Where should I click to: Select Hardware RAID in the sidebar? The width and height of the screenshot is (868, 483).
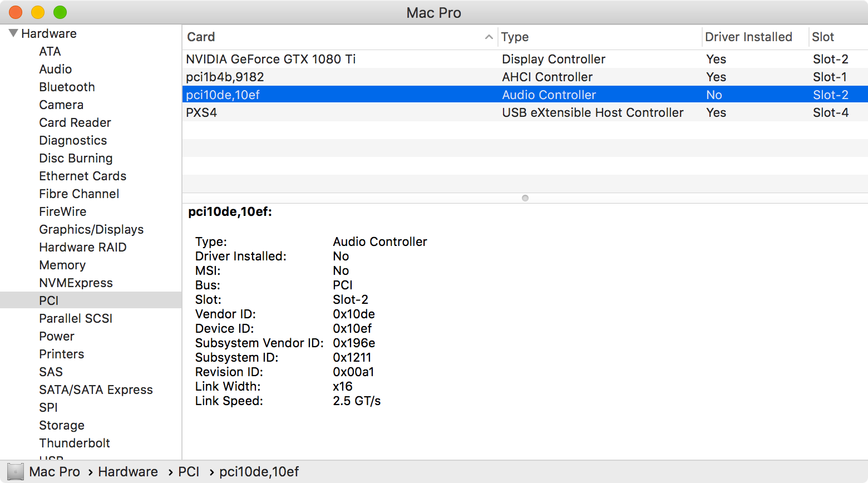tap(83, 247)
